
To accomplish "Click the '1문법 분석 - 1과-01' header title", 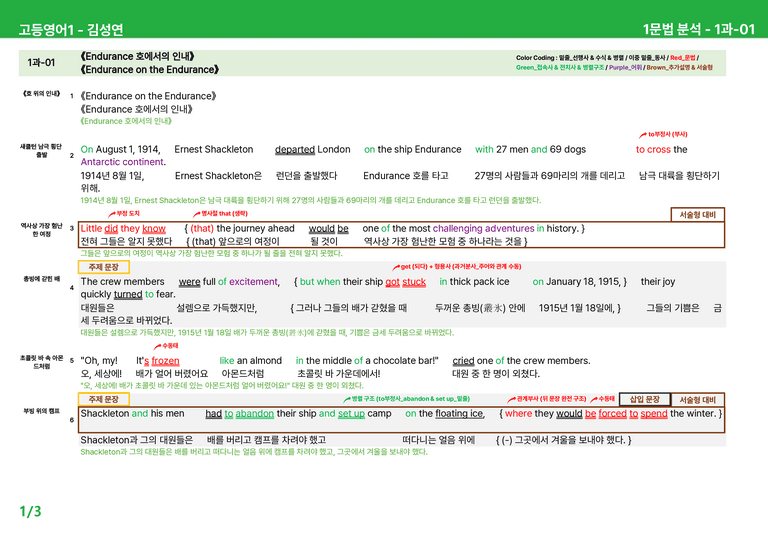I will pos(698,29).
